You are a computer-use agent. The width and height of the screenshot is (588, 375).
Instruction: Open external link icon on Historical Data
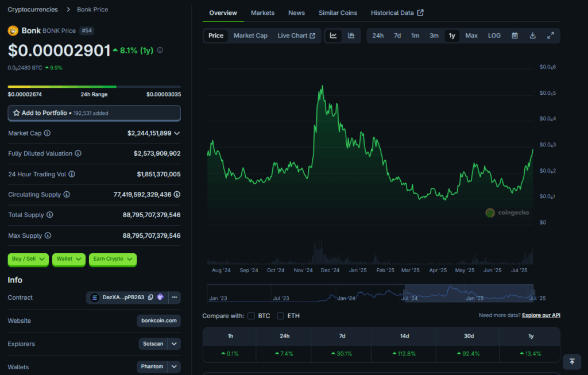click(x=420, y=13)
